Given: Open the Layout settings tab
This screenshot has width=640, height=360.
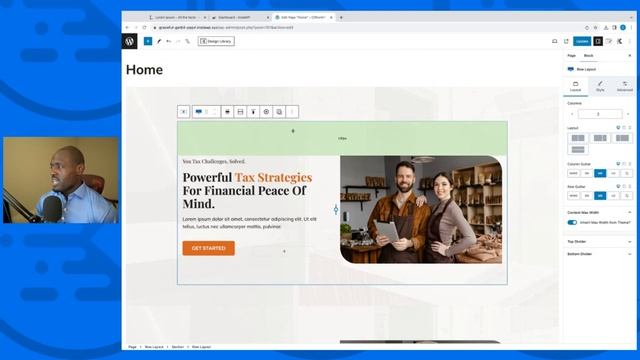Looking at the screenshot, I should 576,87.
